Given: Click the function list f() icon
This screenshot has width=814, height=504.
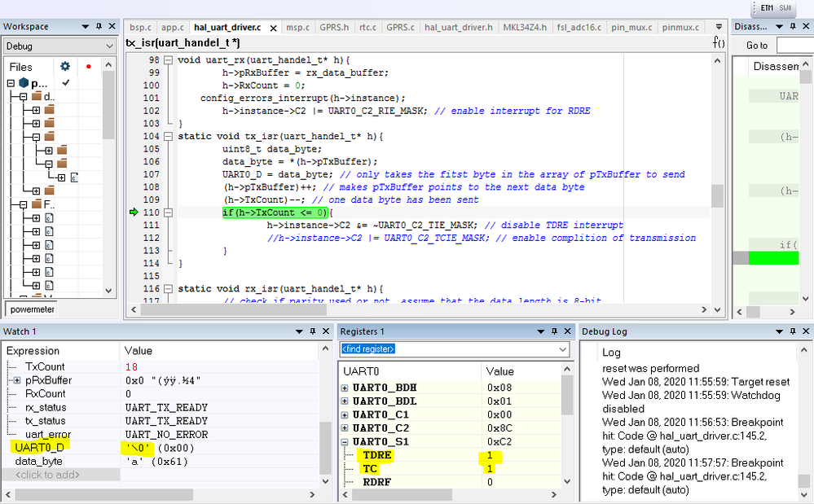Looking at the screenshot, I should tap(719, 42).
